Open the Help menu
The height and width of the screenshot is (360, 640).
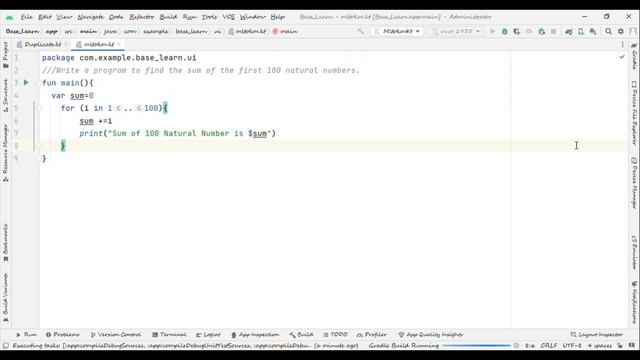point(278,17)
